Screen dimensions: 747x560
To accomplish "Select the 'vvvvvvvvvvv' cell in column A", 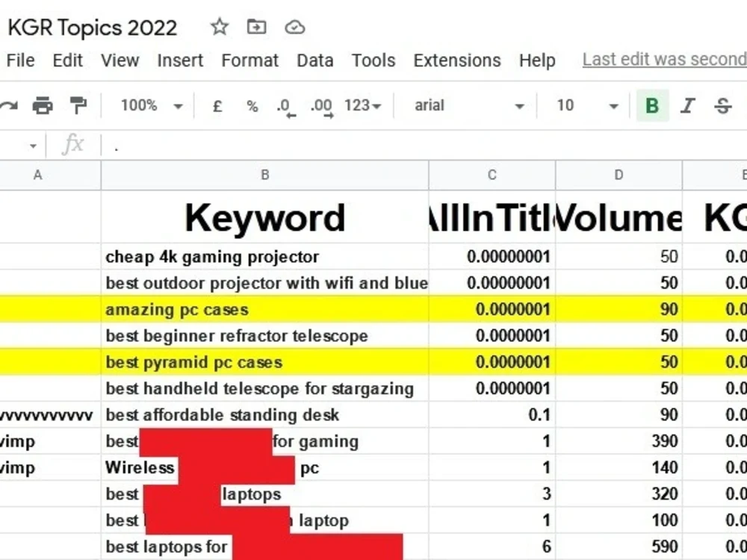I will 50,414.
